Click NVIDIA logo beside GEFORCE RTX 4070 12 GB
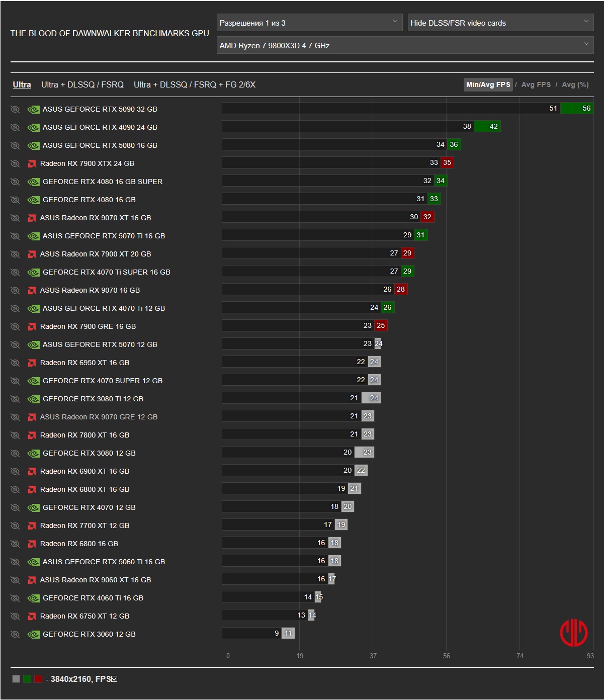This screenshot has height=700, width=604. point(34,507)
